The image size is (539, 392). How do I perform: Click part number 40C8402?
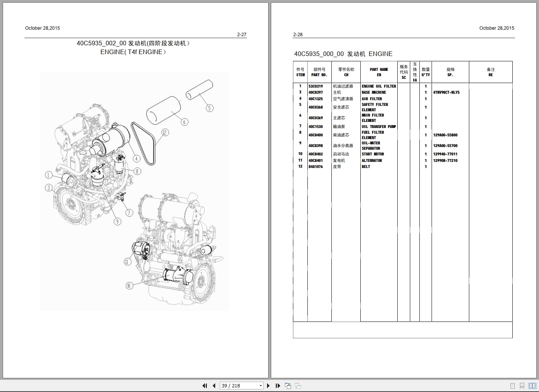click(x=315, y=154)
